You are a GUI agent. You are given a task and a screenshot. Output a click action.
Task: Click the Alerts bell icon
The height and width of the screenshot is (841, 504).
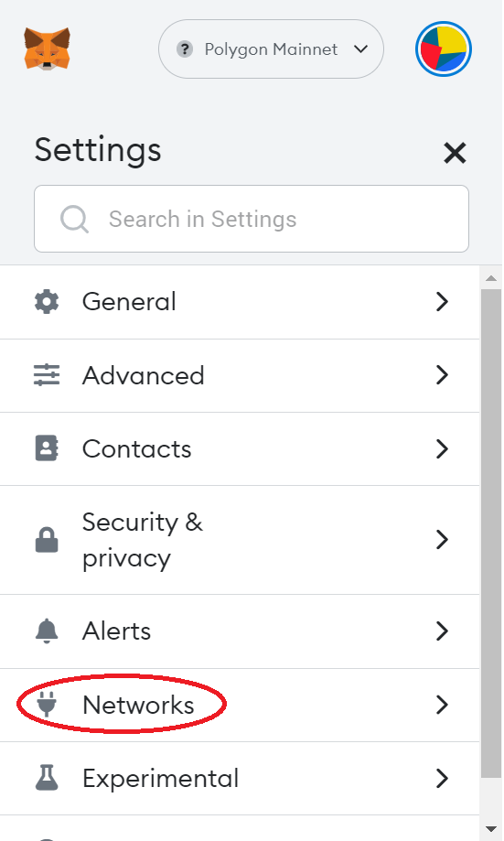47,631
